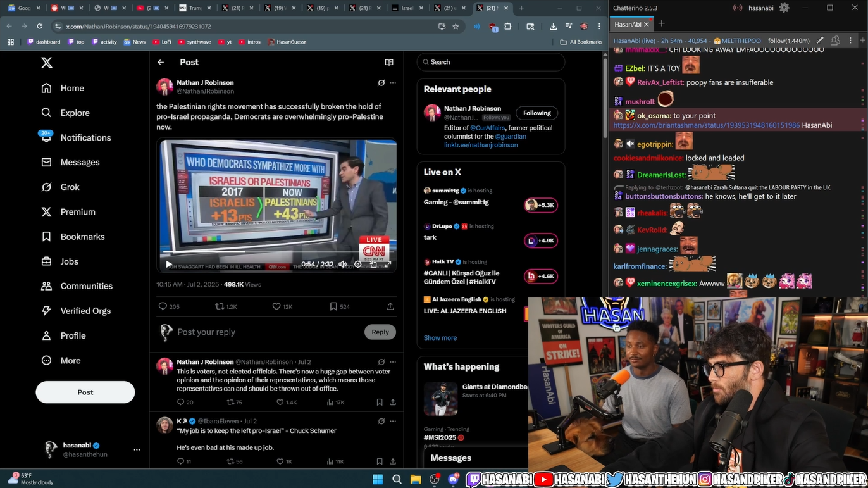Repost the main post with 1.2K reposts
Screen dimensions: 868x488
point(220,306)
